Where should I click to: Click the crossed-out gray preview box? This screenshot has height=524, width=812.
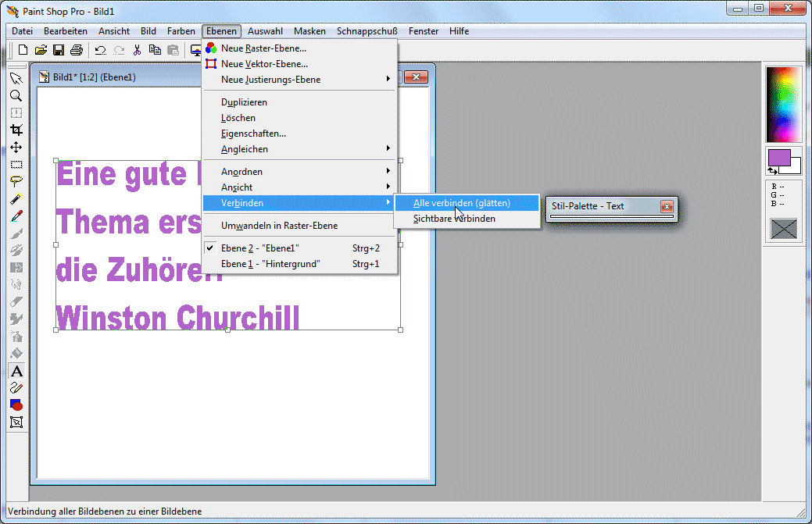point(784,228)
